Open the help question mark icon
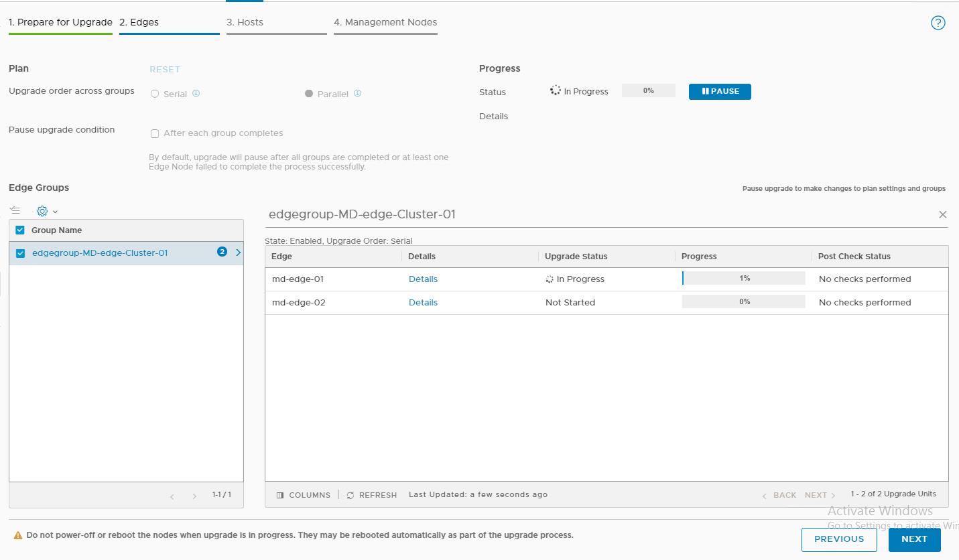This screenshot has height=560, width=959. 938,23
